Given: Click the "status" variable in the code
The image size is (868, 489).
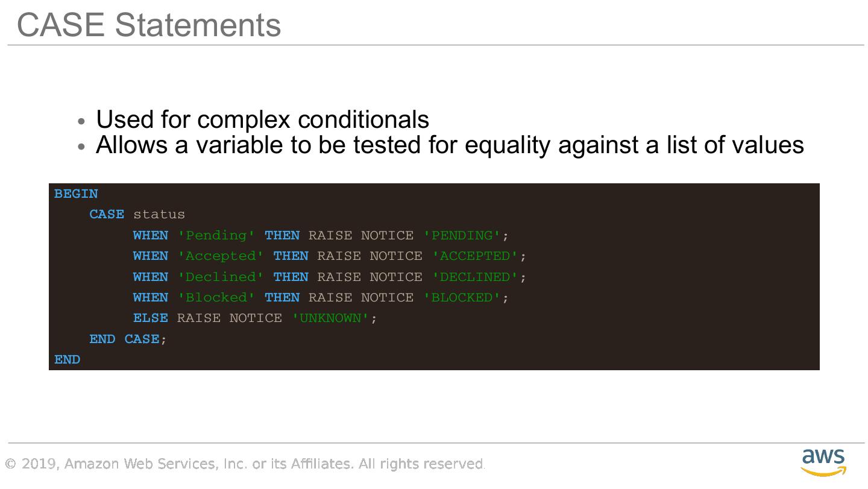Looking at the screenshot, I should (x=159, y=215).
